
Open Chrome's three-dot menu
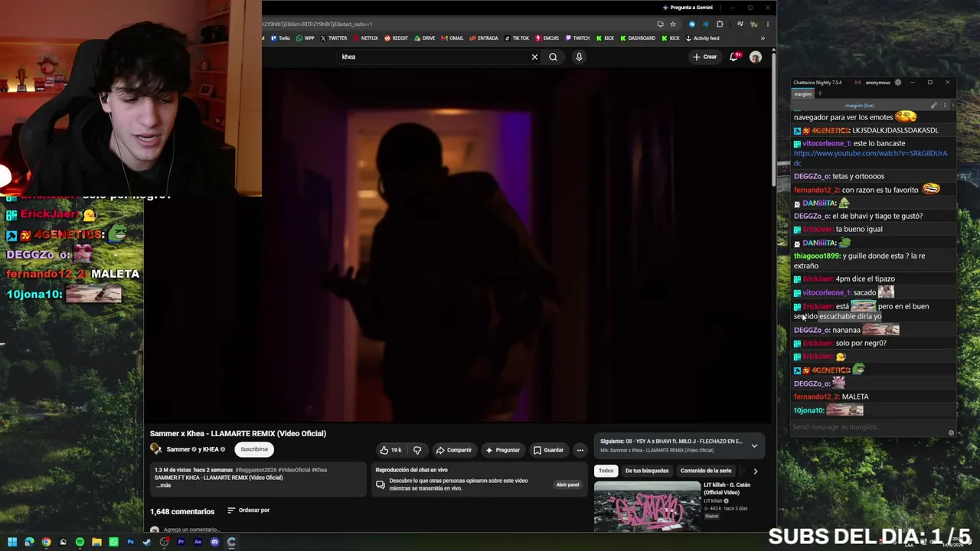[767, 24]
